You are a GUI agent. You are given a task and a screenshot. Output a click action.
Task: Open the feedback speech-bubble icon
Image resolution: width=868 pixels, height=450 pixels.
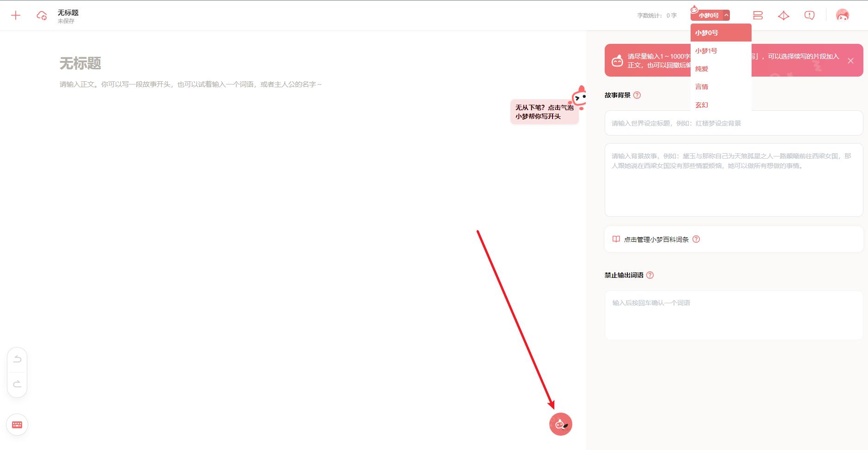click(x=809, y=15)
